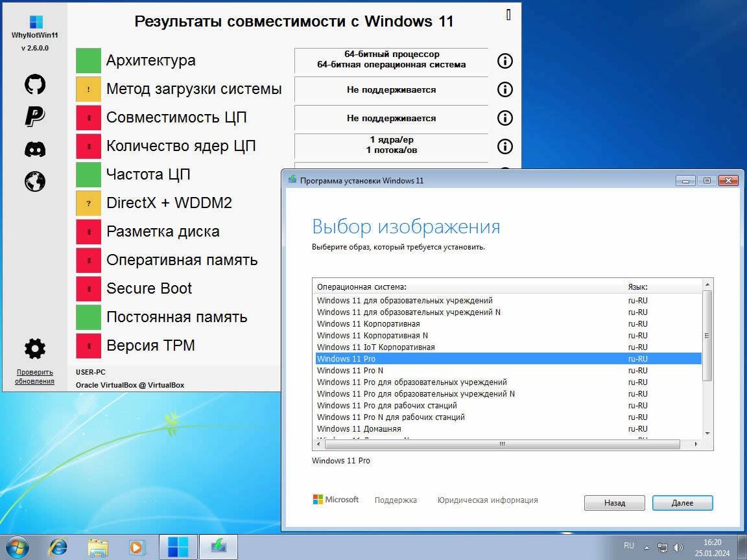747x560 pixels.
Task: Open Internet Explorer from the taskbar
Action: tap(58, 546)
